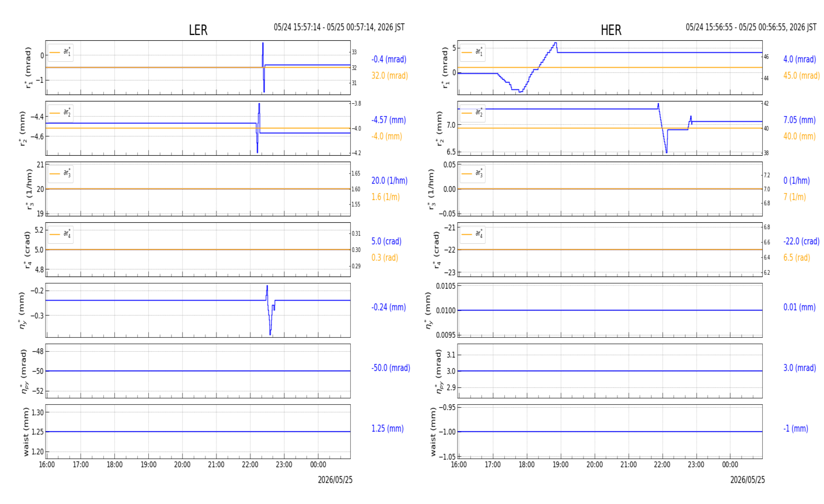Click the ∂r4* legend in HER plot

point(473,234)
